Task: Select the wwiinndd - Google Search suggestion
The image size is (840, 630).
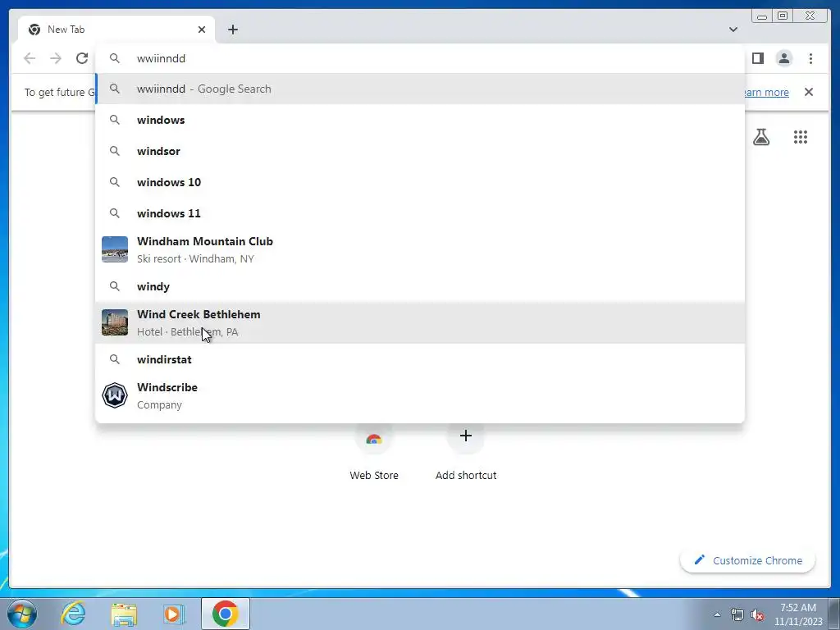Action: pos(420,89)
